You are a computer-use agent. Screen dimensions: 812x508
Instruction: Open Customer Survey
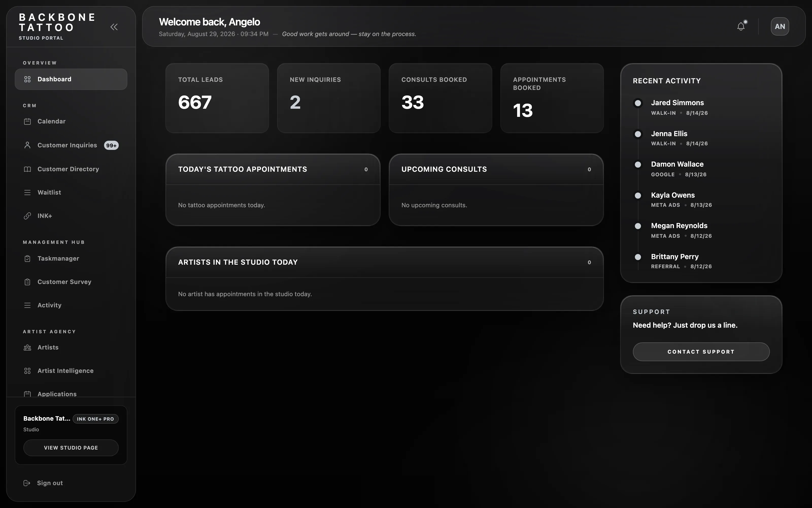coord(71,282)
